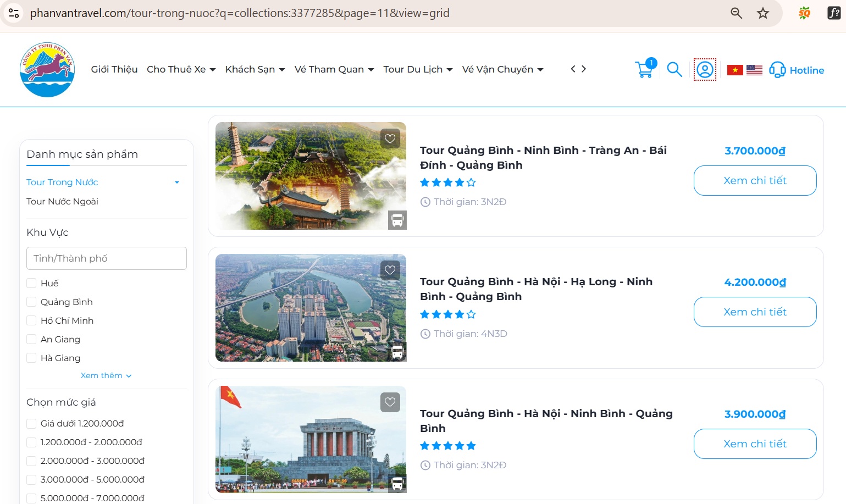View site information icon in address bar
The image size is (846, 504).
coord(14,13)
